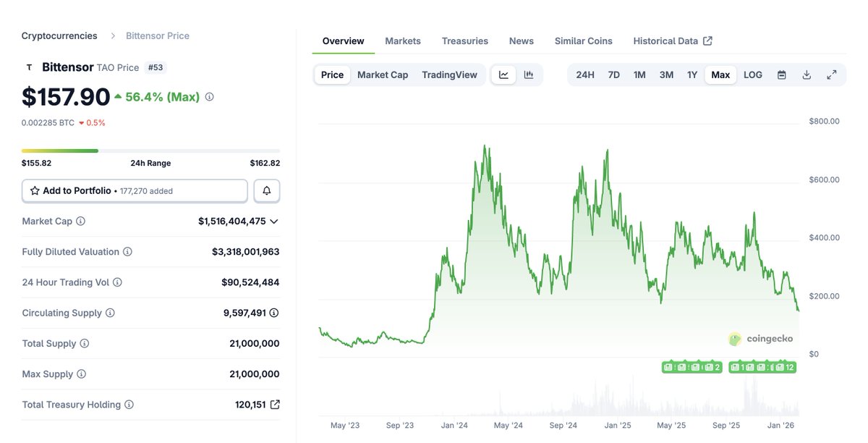The width and height of the screenshot is (868, 443).
Task: Click info icon beside Max Supply
Action: (x=81, y=374)
